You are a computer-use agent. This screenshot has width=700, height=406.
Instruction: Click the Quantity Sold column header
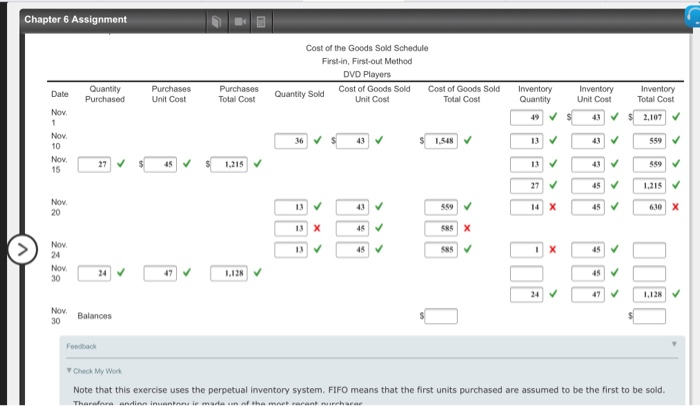(299, 94)
